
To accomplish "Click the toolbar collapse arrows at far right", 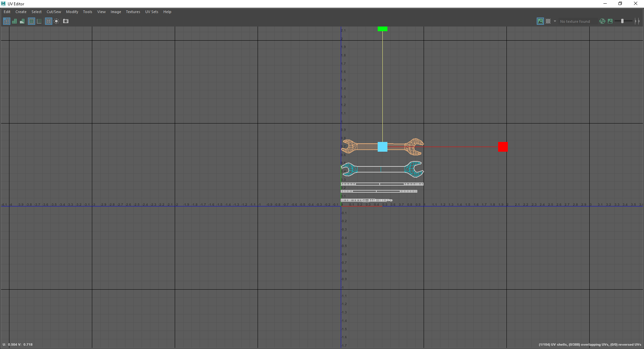I will (637, 21).
